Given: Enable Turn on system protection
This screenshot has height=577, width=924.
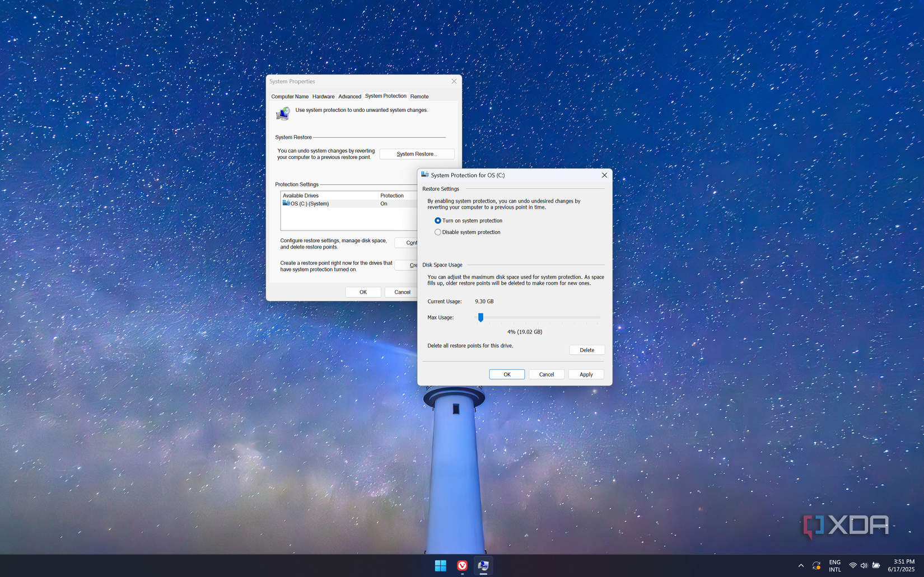Looking at the screenshot, I should click(437, 221).
